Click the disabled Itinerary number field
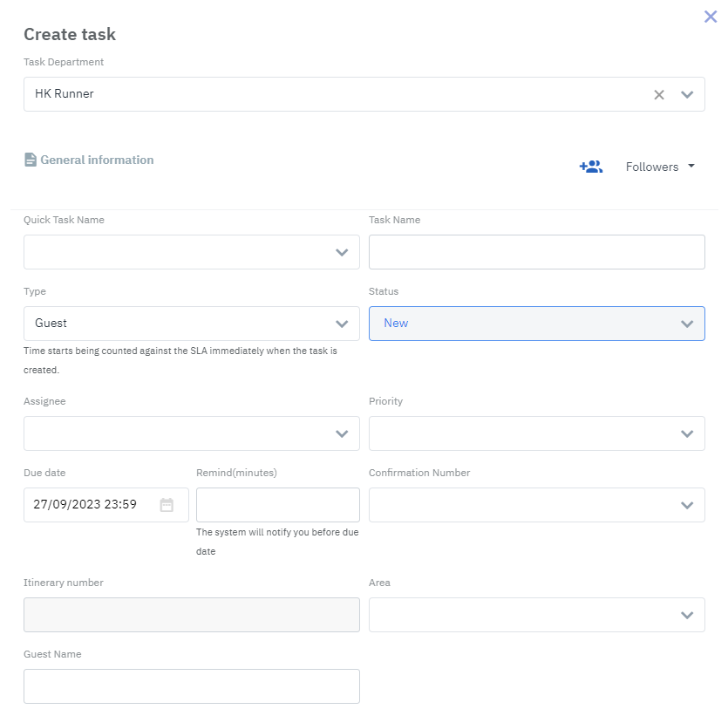The image size is (728, 716). 191,615
